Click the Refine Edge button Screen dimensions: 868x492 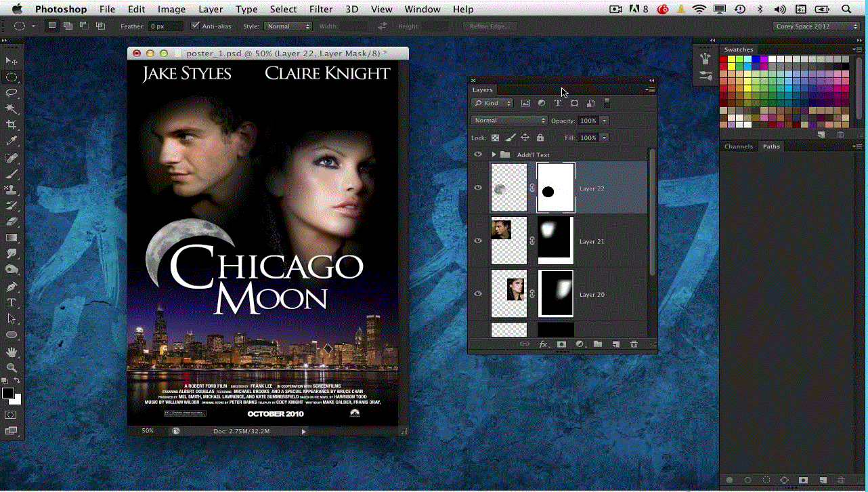click(x=490, y=26)
